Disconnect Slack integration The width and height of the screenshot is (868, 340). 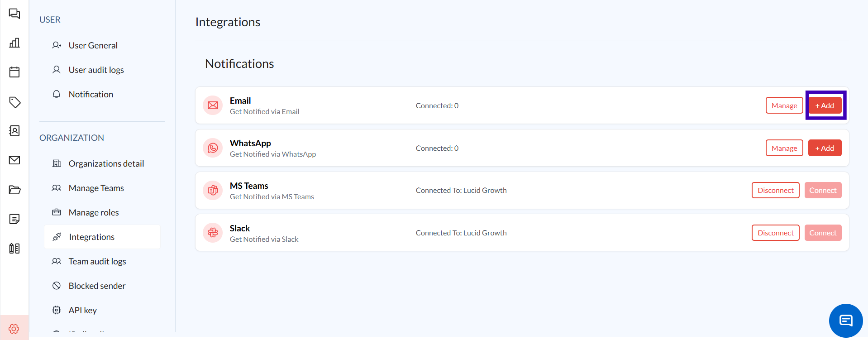pyautogui.click(x=776, y=233)
